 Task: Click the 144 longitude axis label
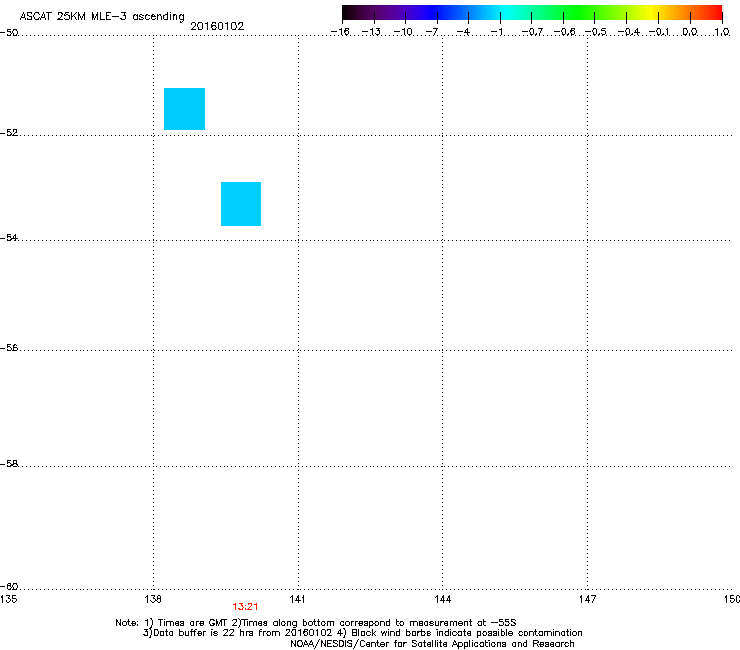[x=442, y=599]
